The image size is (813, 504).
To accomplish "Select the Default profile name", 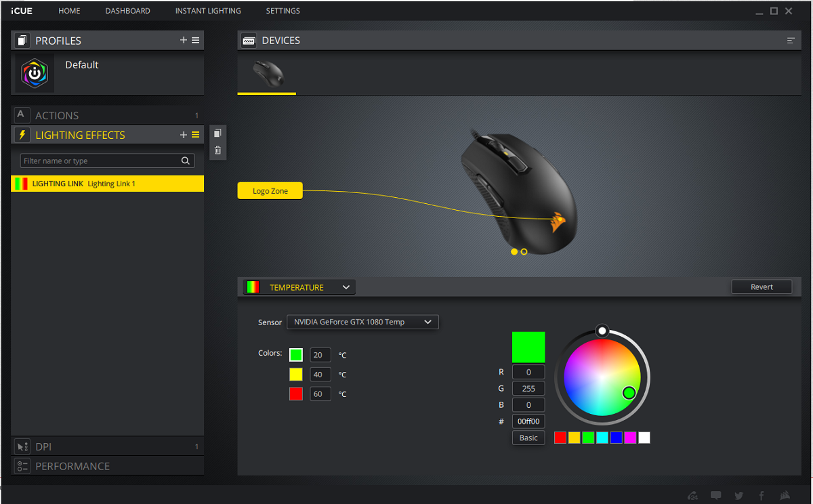I will 82,64.
